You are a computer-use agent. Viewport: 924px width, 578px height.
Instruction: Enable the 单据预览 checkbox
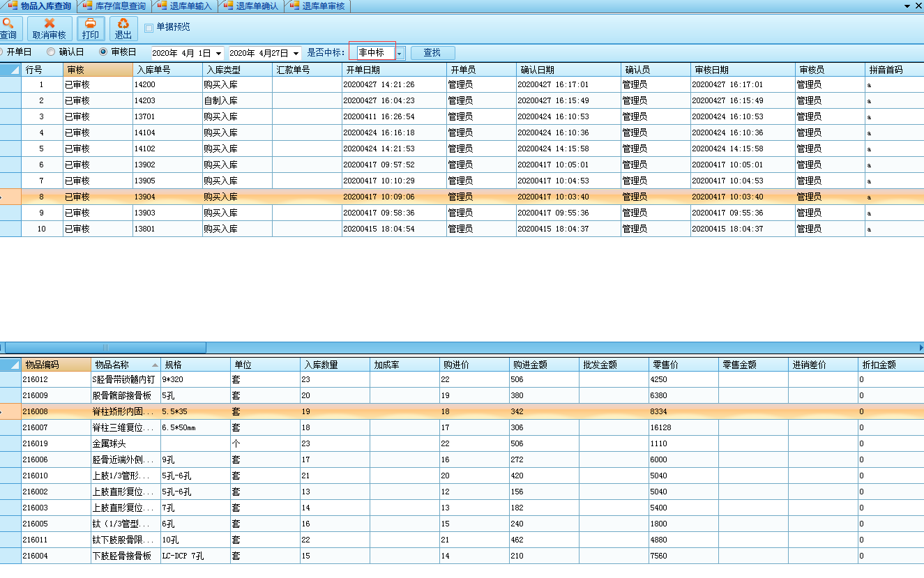coord(149,28)
